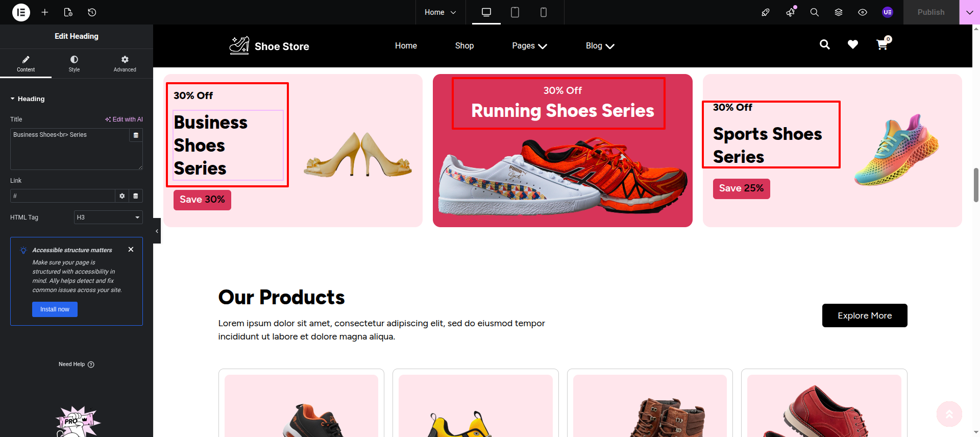This screenshot has width=980, height=437.
Task: Click the page vertical scrollbar thumb
Action: click(976, 185)
